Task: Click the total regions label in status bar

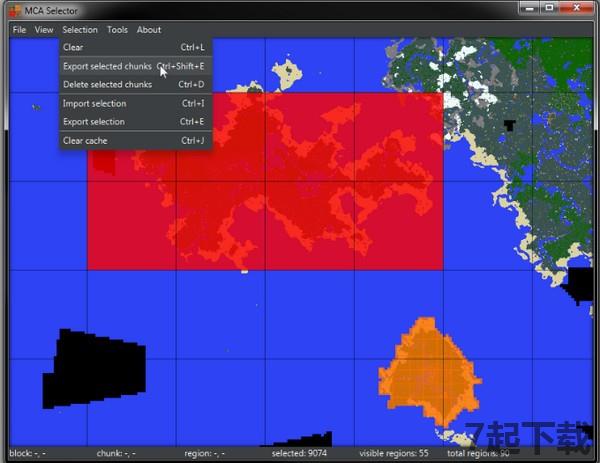Action: click(478, 453)
